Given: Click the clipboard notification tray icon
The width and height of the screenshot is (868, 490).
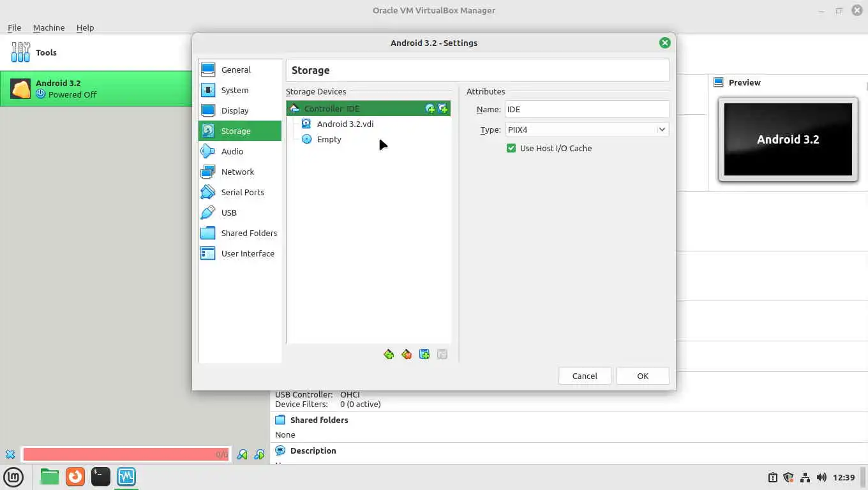Looking at the screenshot, I should point(772,477).
